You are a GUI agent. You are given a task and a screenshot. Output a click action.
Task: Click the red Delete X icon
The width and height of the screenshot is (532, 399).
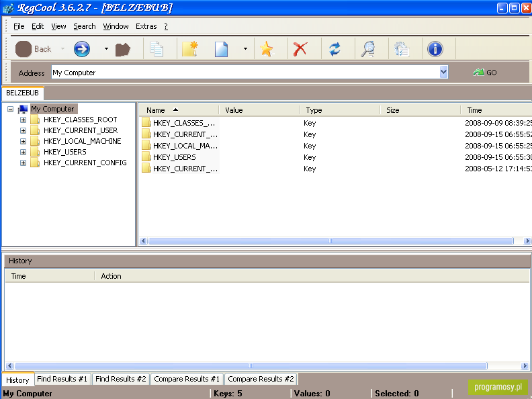click(300, 49)
